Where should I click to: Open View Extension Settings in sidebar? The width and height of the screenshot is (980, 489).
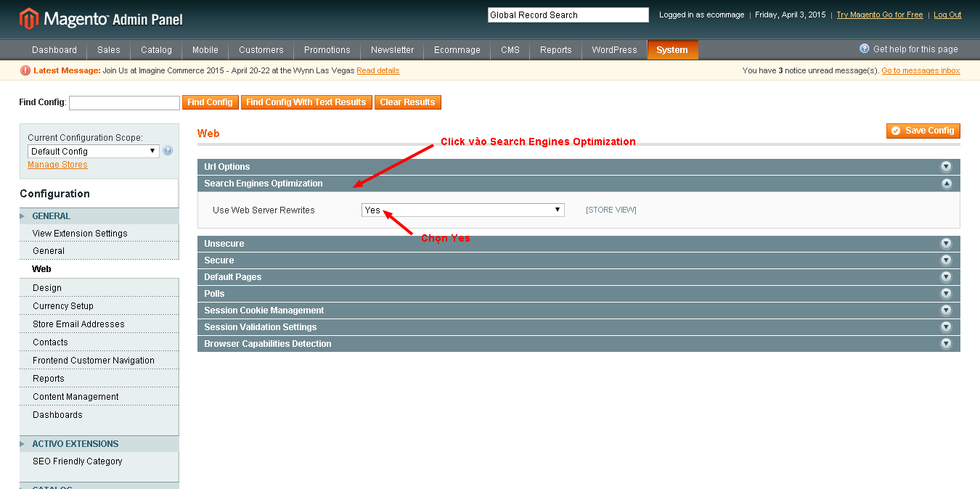(99, 234)
